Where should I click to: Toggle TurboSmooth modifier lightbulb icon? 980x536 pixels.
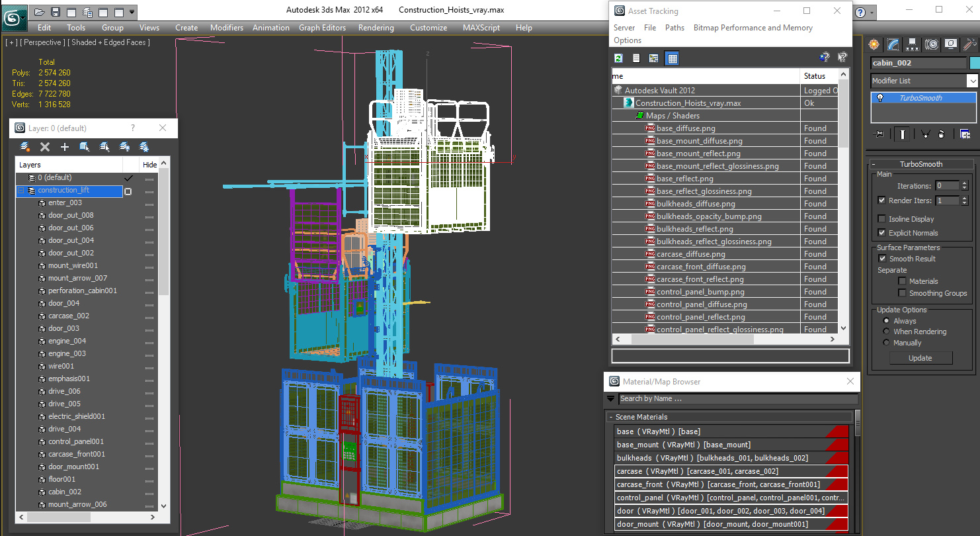[x=880, y=98]
